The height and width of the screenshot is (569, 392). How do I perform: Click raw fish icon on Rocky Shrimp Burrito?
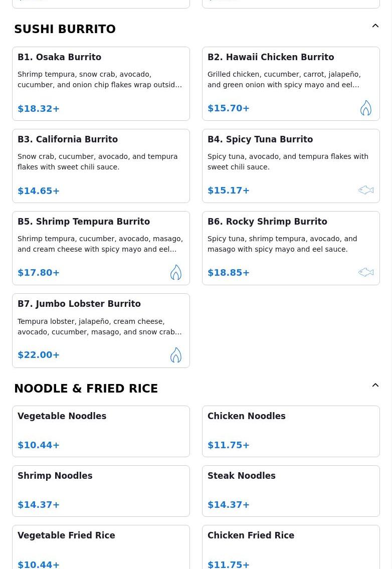[x=365, y=272]
